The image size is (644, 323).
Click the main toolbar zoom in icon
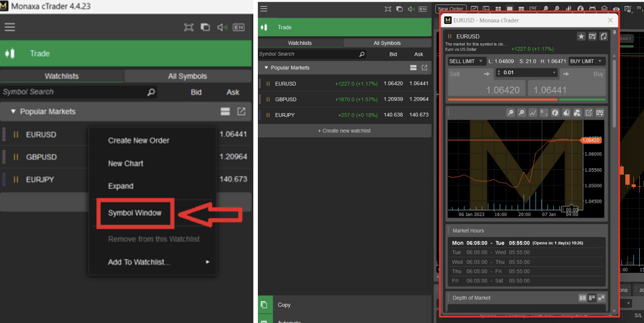click(557, 9)
